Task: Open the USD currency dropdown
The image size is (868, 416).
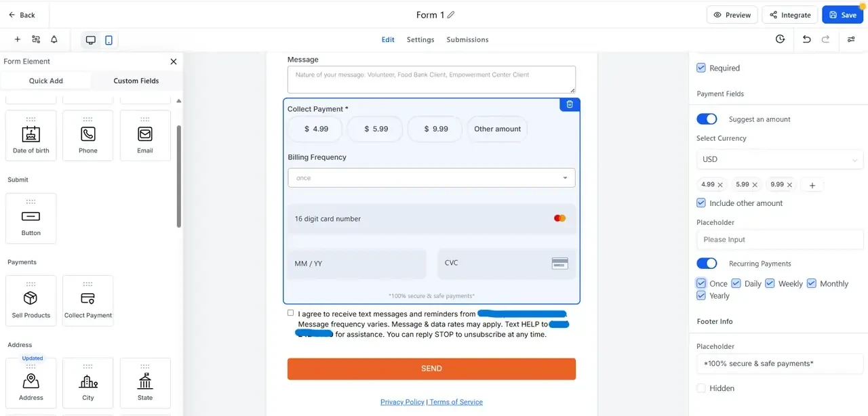Action: 780,159
